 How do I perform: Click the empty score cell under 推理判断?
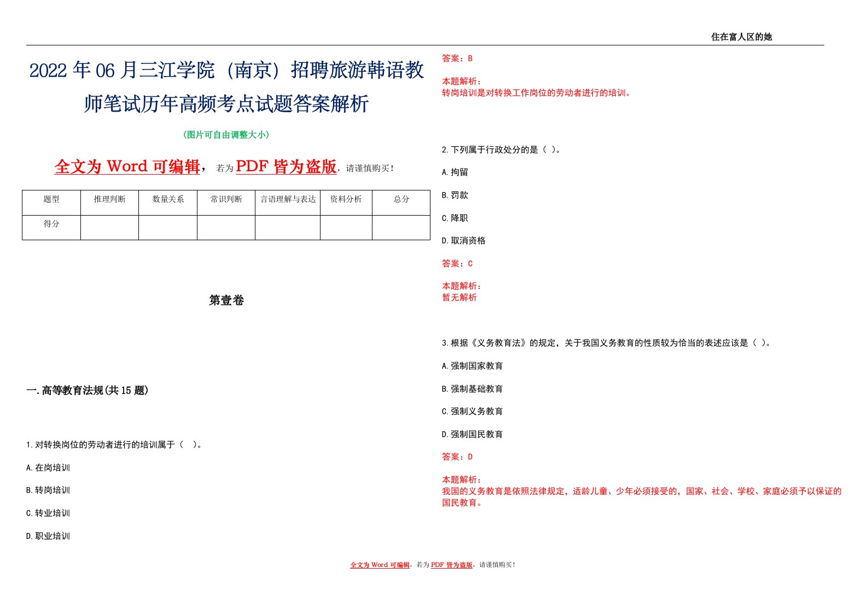(x=109, y=227)
